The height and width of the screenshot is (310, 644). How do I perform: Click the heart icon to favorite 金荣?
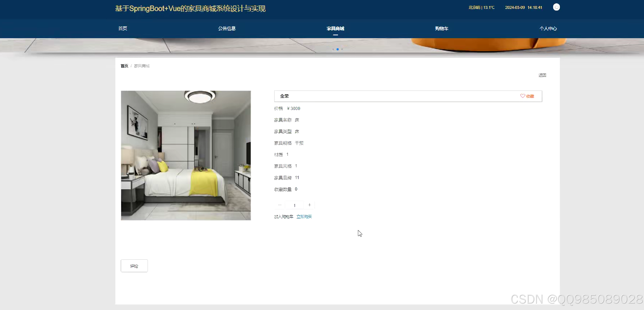coord(522,96)
